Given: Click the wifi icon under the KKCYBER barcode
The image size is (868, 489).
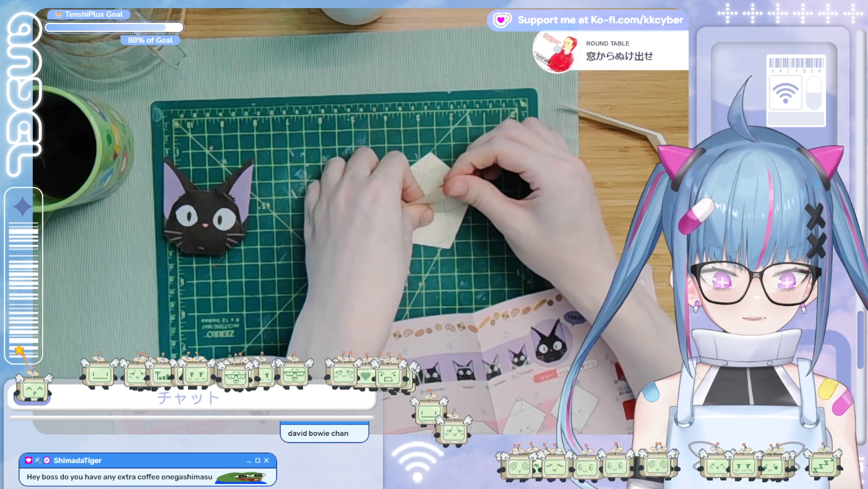Looking at the screenshot, I should (786, 93).
